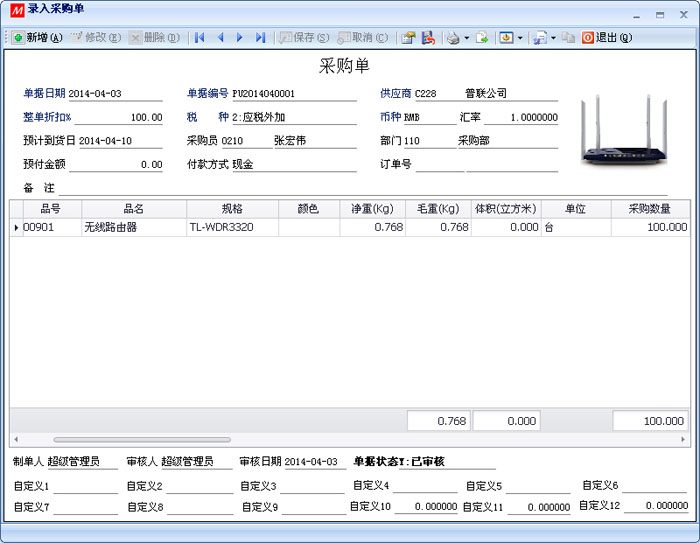Jump to the last record
Viewport: 700px width, 543px height.
pyautogui.click(x=261, y=38)
